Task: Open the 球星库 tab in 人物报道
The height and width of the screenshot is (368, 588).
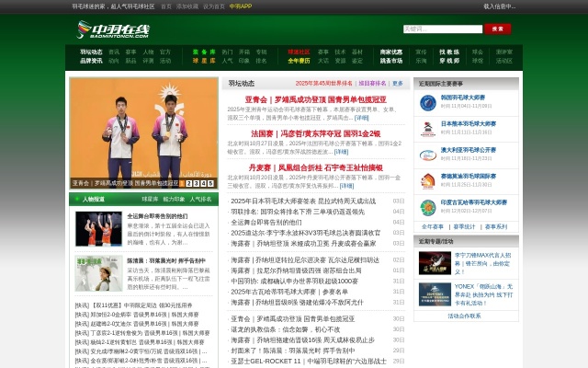Action: point(150,199)
